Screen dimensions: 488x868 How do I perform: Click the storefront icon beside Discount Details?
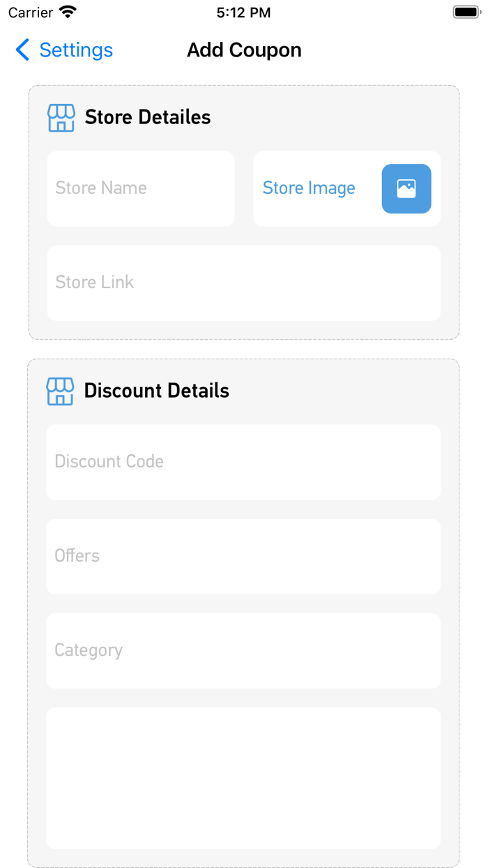[x=60, y=391]
